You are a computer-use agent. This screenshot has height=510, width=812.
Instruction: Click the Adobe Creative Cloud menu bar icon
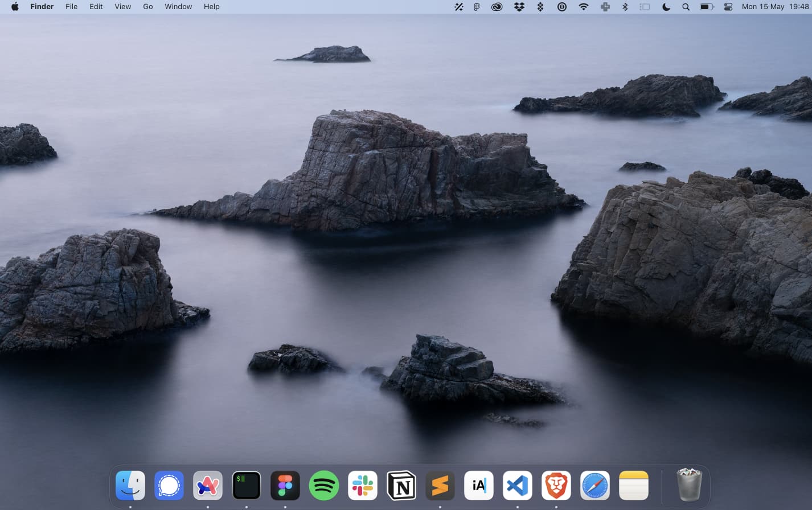(497, 7)
